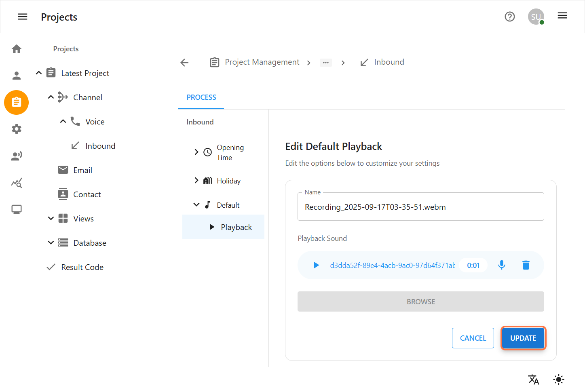Click the UPDATE button
Screen dimensions: 585x392
[x=523, y=338]
